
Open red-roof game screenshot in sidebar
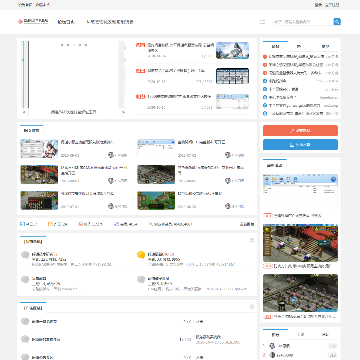click(300, 243)
